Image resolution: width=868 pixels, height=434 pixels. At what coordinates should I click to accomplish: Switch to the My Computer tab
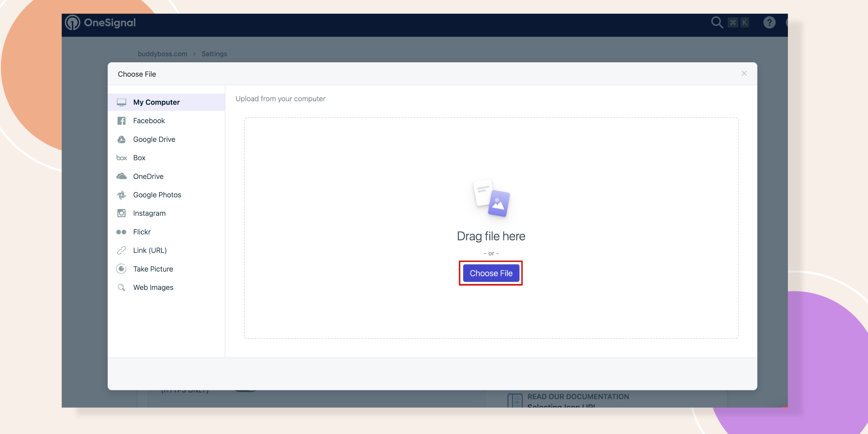(156, 102)
